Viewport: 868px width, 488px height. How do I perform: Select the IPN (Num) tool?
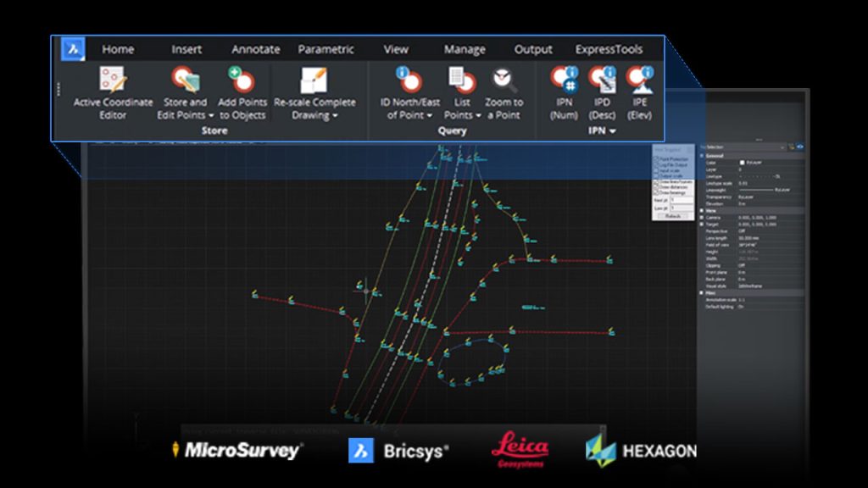point(565,79)
